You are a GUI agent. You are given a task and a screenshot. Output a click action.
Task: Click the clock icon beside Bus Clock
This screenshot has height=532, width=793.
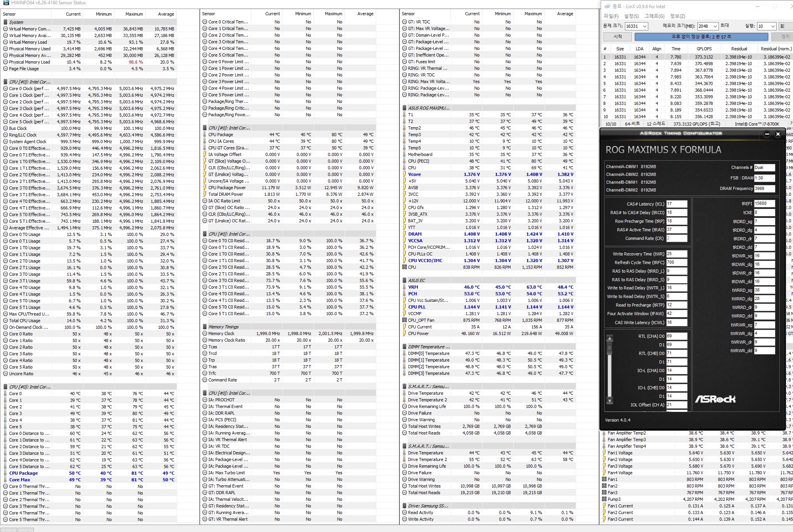pyautogui.click(x=5, y=128)
